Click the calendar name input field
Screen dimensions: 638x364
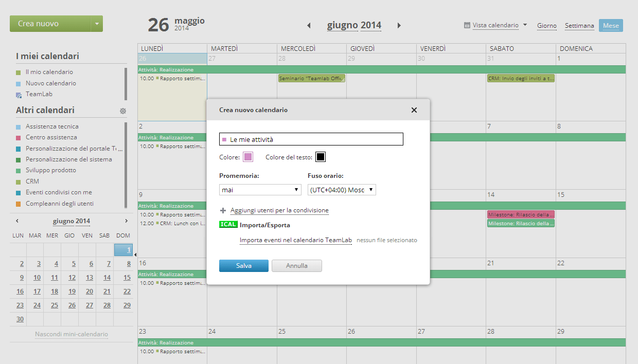coord(311,139)
